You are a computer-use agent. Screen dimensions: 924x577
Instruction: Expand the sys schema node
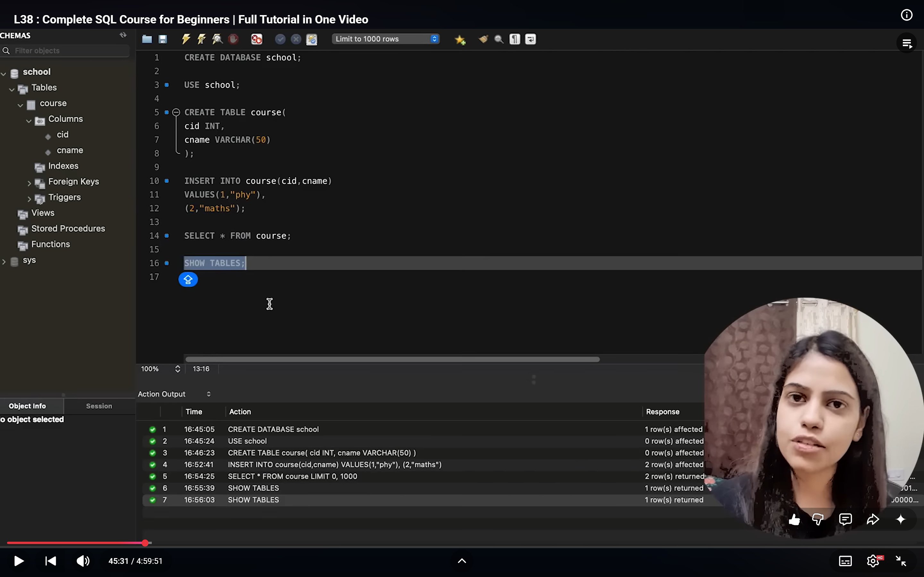pos(4,261)
